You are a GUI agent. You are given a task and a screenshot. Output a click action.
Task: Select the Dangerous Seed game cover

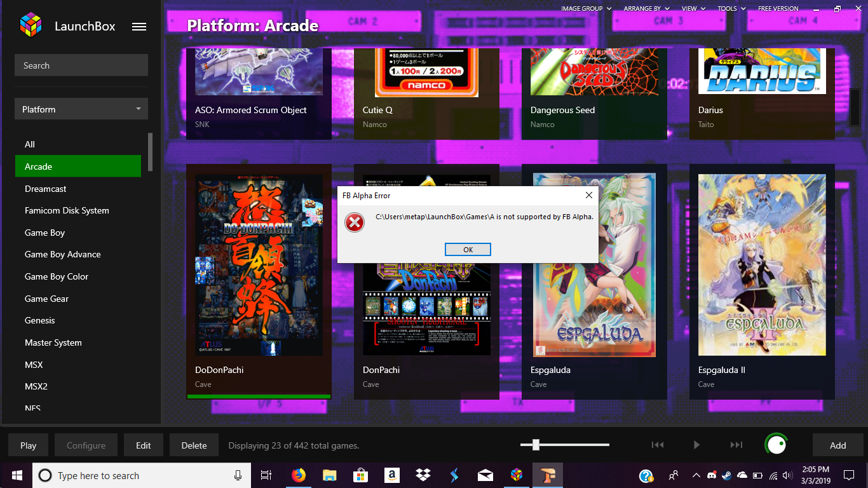(x=594, y=72)
